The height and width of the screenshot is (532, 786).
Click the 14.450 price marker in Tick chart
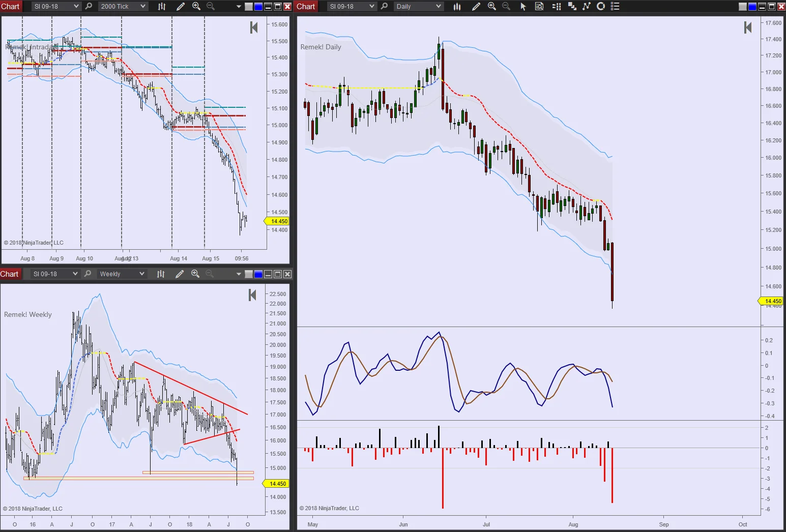tap(277, 221)
